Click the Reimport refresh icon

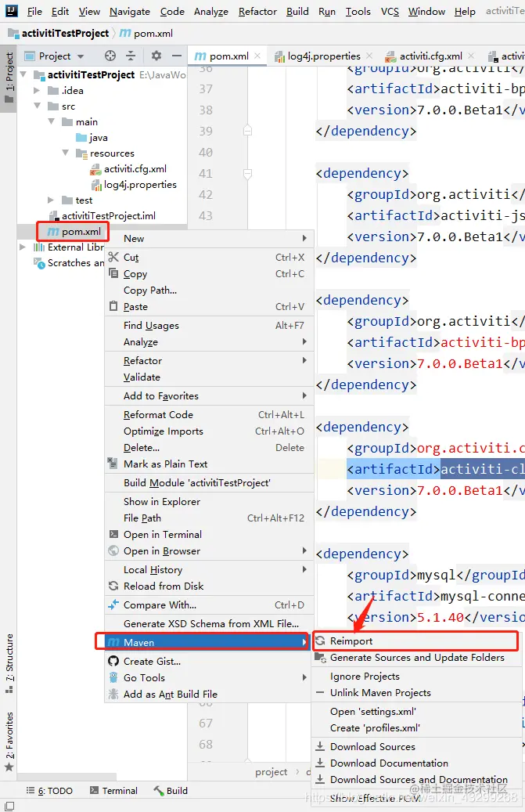point(320,641)
